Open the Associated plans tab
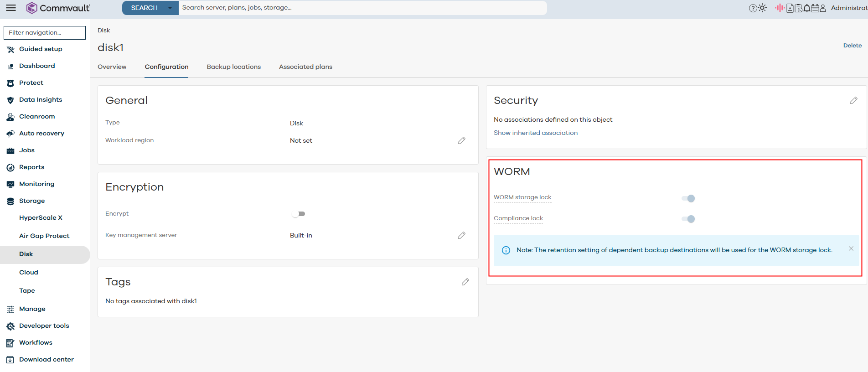Screen dimensions: 868x372 [305, 67]
